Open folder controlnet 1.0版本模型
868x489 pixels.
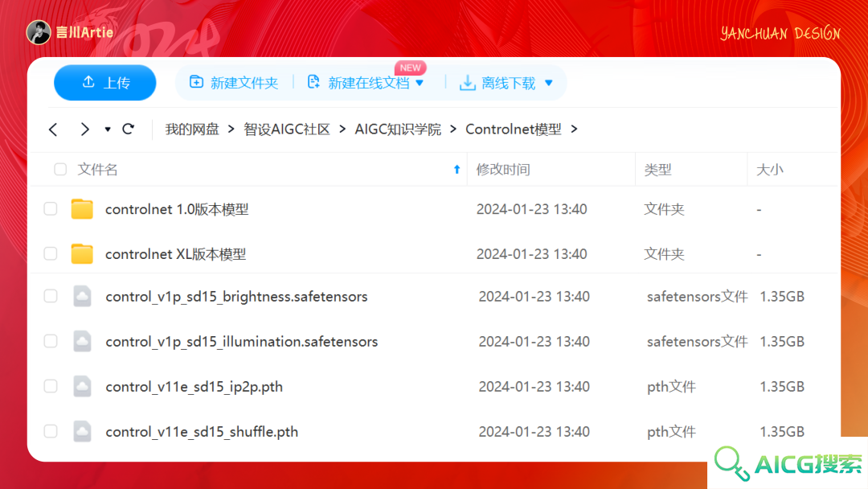177,209
